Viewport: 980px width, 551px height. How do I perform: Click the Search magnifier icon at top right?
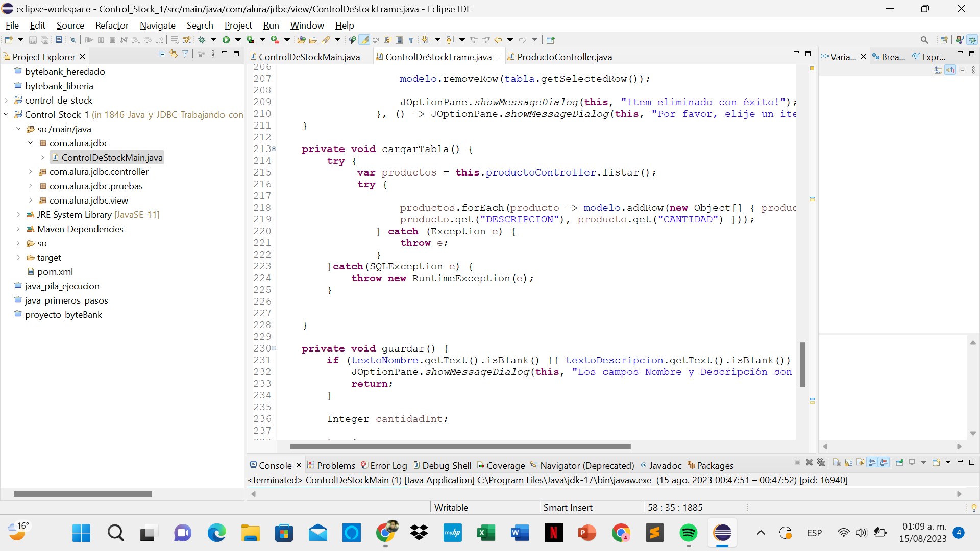pos(924,40)
